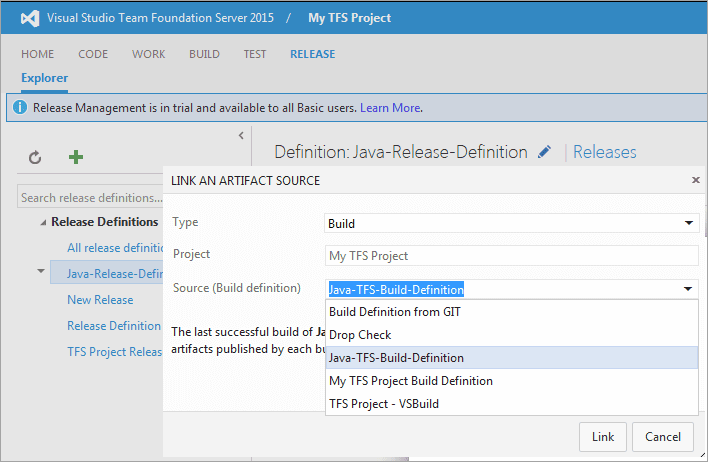Click the green plus add definition icon

[x=75, y=157]
